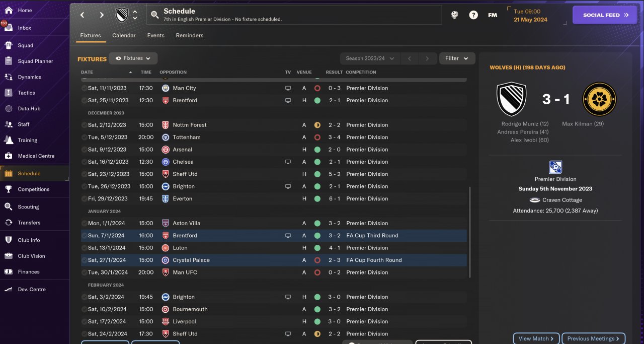Navigate back with the left arrow

83,15
